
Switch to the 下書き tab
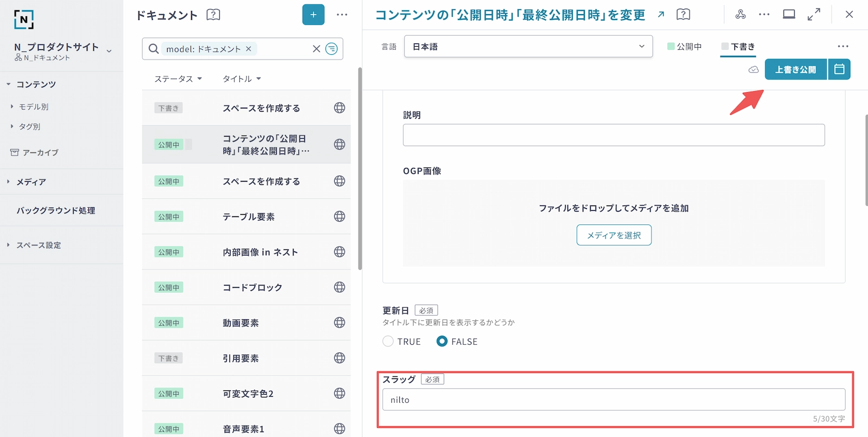738,47
